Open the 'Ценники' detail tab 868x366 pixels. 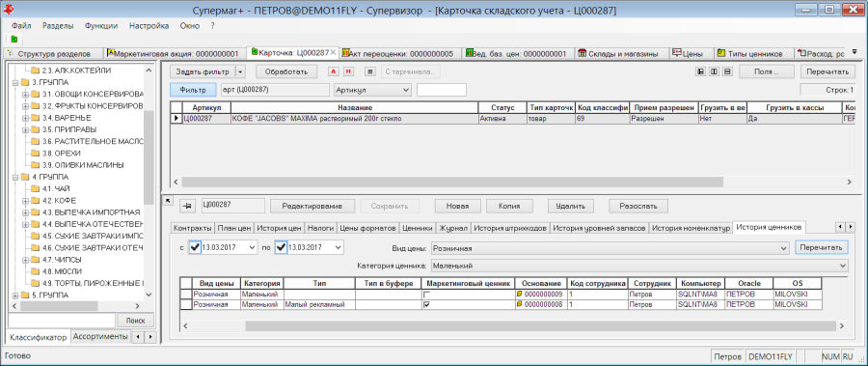[x=417, y=228]
